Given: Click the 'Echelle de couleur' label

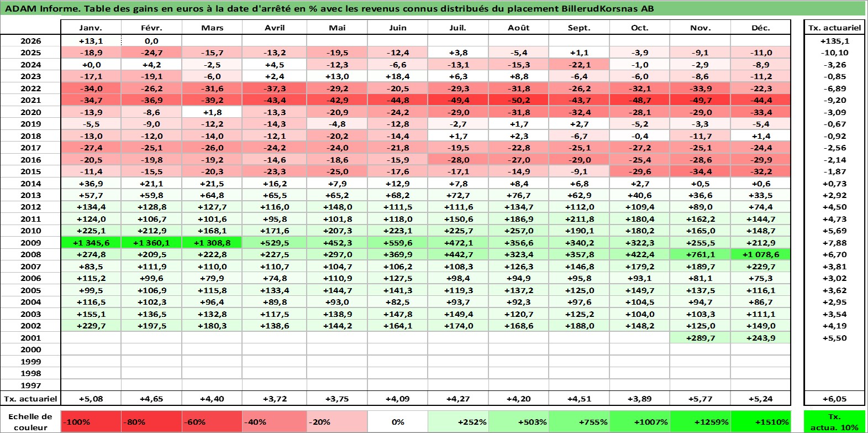Looking at the screenshot, I should tap(30, 422).
